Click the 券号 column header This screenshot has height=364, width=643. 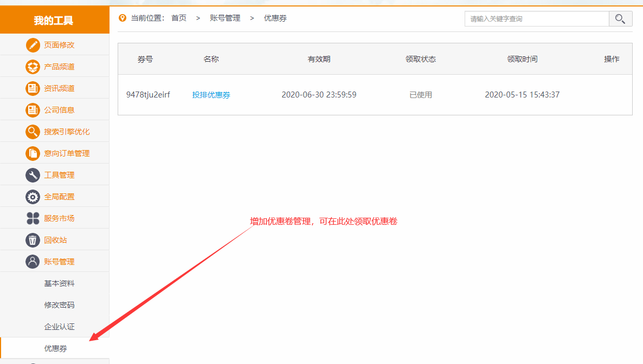(145, 59)
